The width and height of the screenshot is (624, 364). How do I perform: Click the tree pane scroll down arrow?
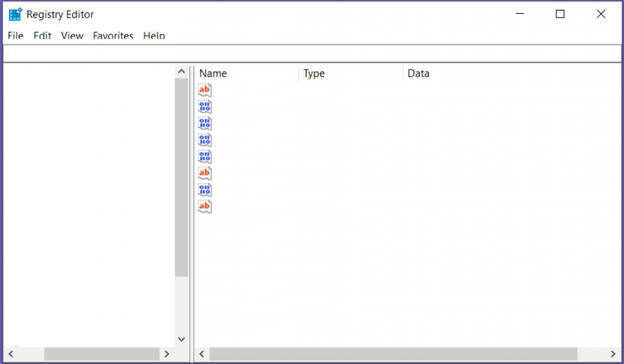pos(181,340)
